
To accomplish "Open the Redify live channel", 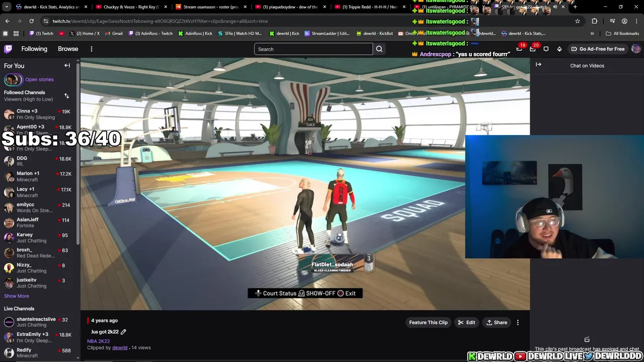I will (39, 352).
